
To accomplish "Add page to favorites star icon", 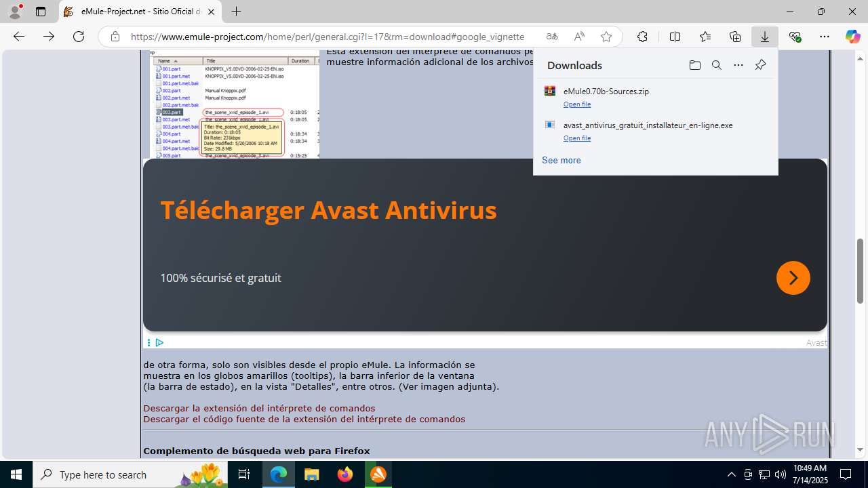I will (x=606, y=37).
